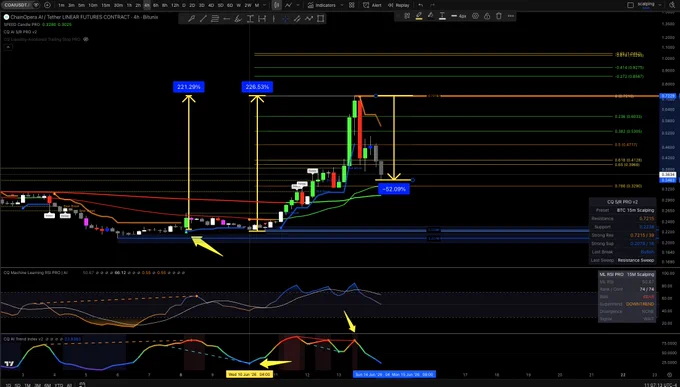Open the scalping layout name menu
Screen dimensions: 680x387
646,4
